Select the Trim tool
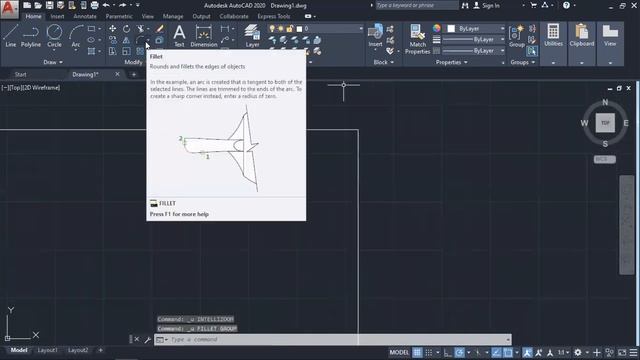Viewport: 640px width, 360px height. (140, 29)
